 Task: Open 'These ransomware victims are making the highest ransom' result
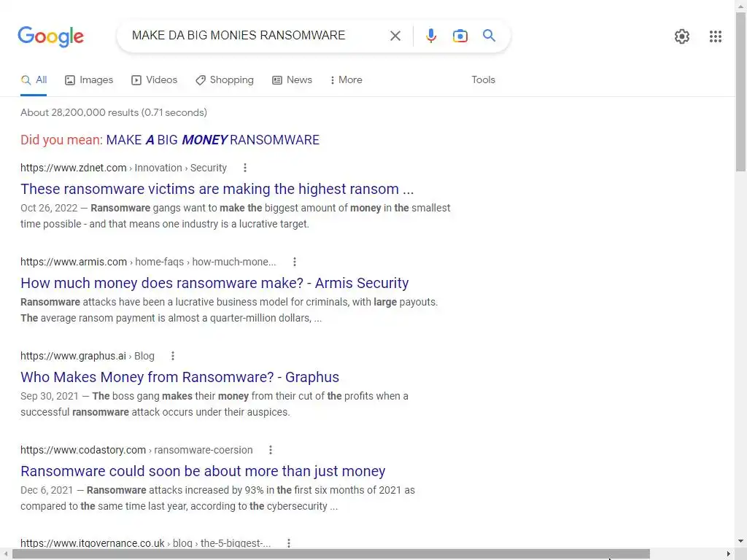coord(217,189)
